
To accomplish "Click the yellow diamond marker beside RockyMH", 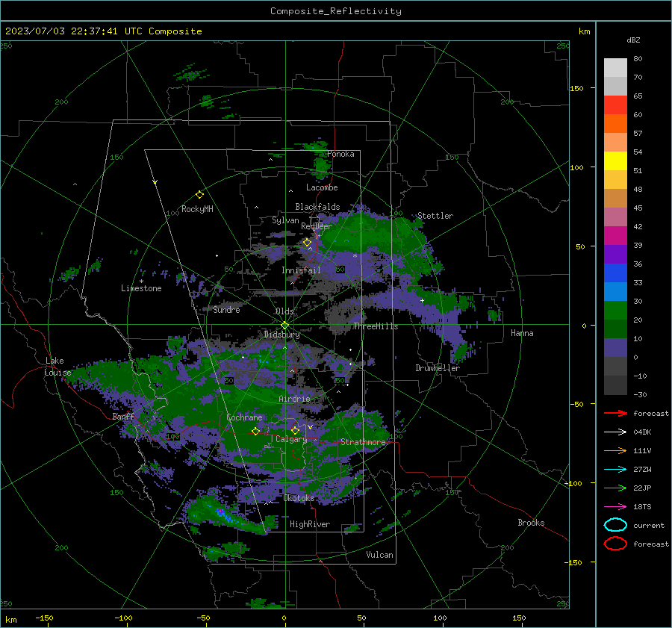I will [x=199, y=195].
